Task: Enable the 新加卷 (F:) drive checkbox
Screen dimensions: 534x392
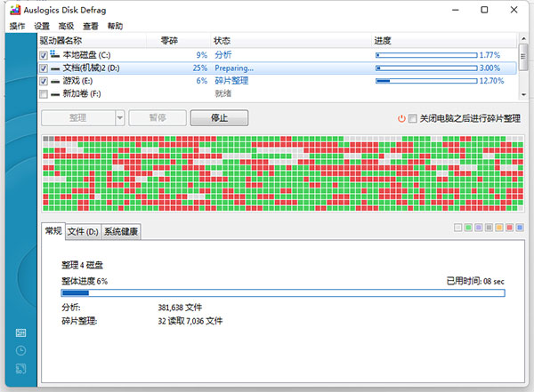Action: point(44,93)
